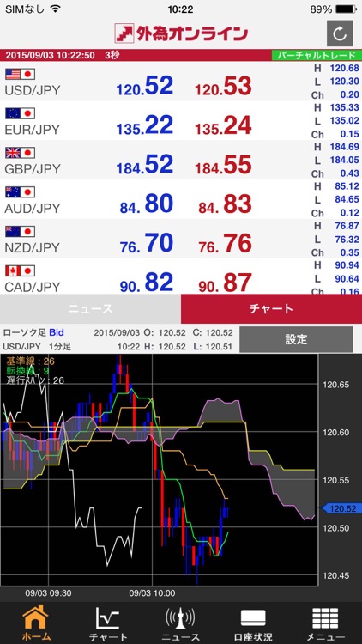The height and width of the screenshot is (644, 362).
Task: Tap the green バーチャルトレード label
Action: [x=317, y=56]
